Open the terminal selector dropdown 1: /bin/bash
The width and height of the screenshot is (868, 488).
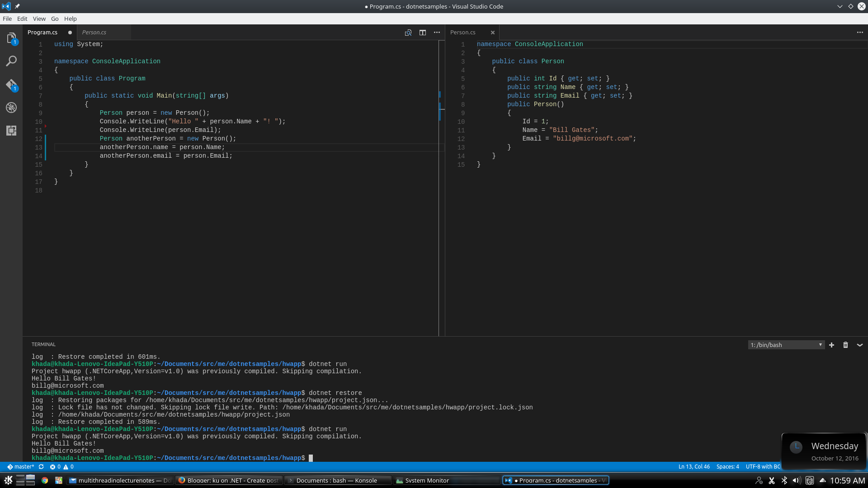tap(786, 345)
